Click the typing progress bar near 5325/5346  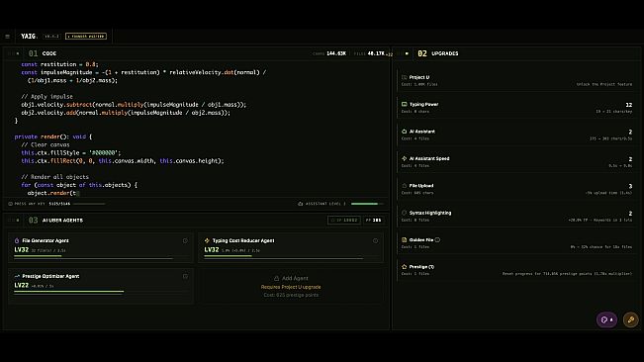pos(90,204)
